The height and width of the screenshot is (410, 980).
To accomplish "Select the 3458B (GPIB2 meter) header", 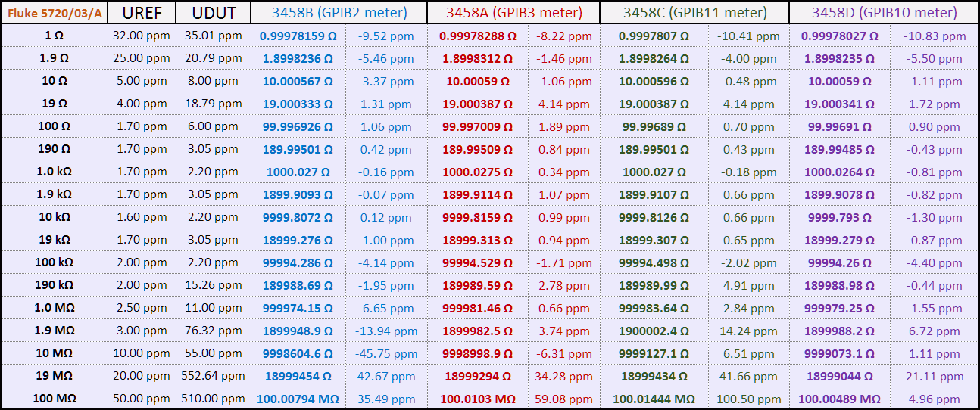I will pos(339,12).
